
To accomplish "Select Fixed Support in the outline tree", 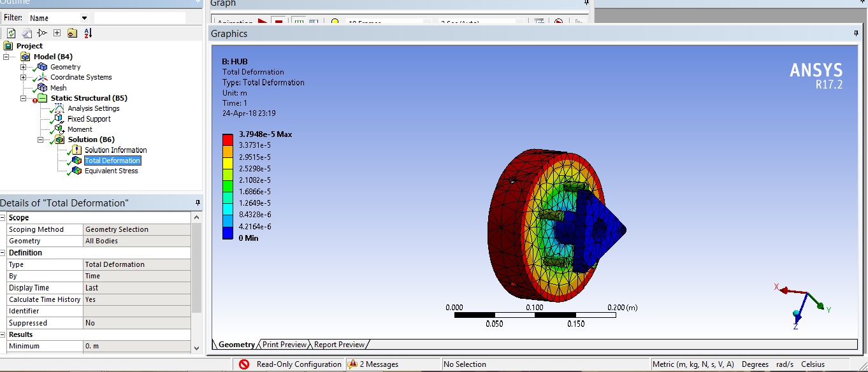I will pyautogui.click(x=89, y=119).
